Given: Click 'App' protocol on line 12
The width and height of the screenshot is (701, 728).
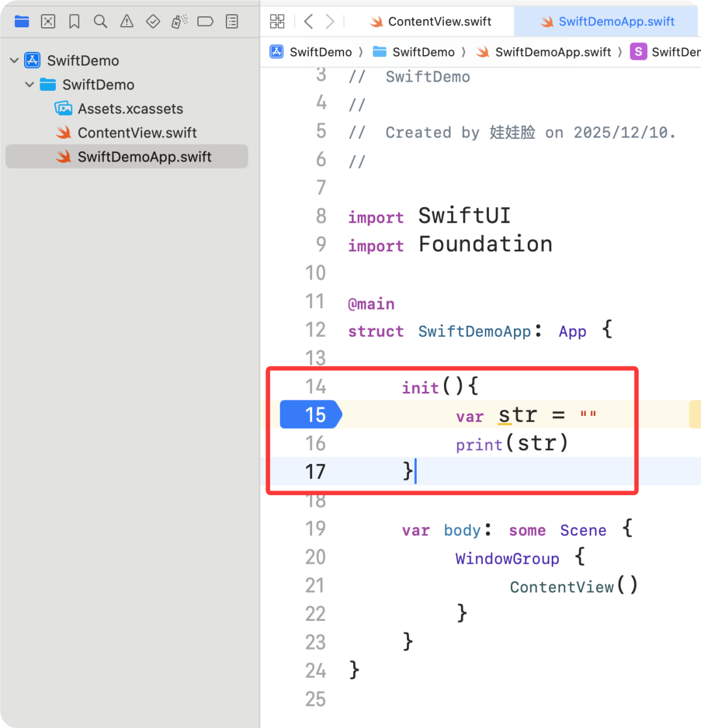Looking at the screenshot, I should [572, 332].
